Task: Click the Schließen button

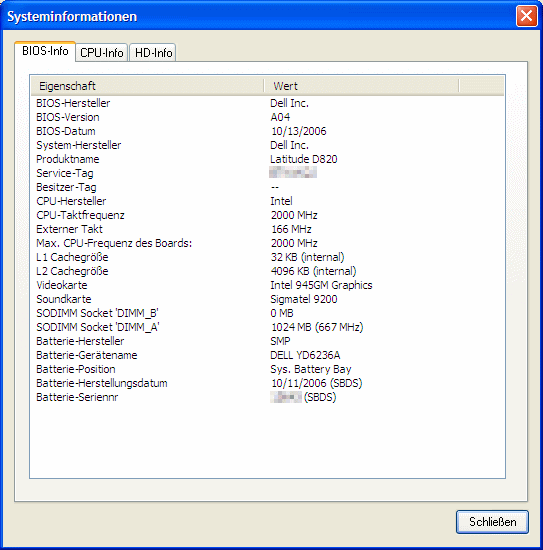Action: point(492,522)
